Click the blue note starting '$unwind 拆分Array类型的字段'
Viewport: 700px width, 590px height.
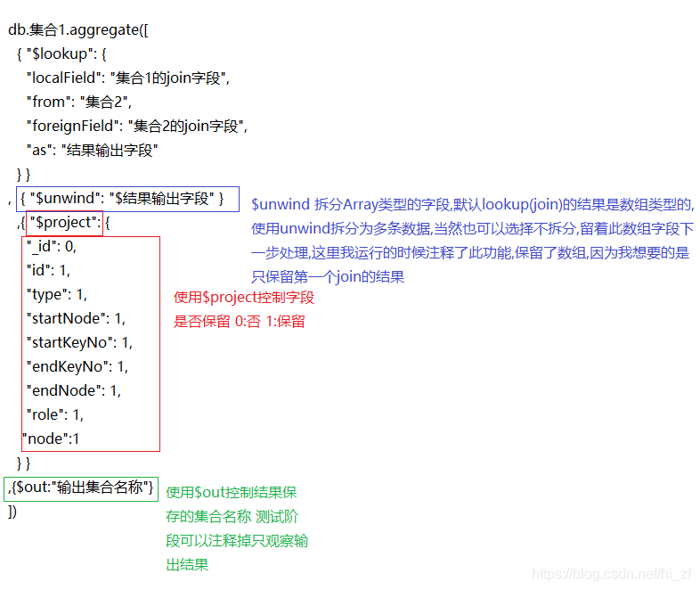(473, 205)
